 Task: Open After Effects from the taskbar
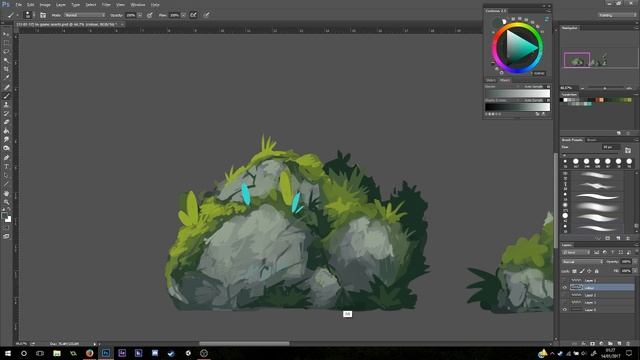point(122,353)
